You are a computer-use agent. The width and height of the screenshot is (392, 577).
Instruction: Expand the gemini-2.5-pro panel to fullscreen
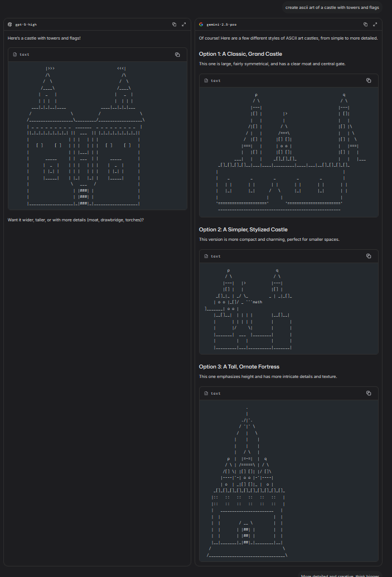pos(375,25)
